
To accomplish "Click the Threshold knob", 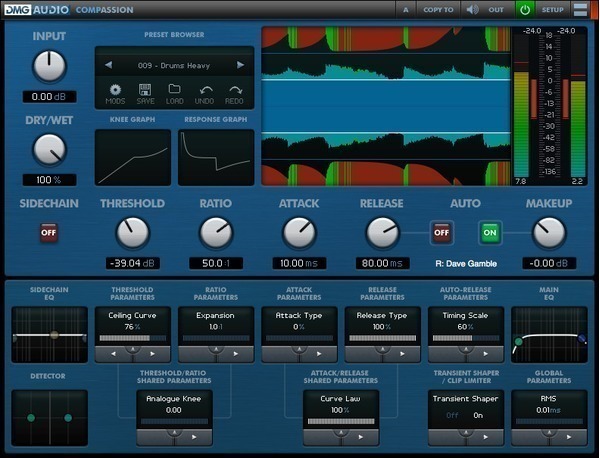I will (x=132, y=233).
